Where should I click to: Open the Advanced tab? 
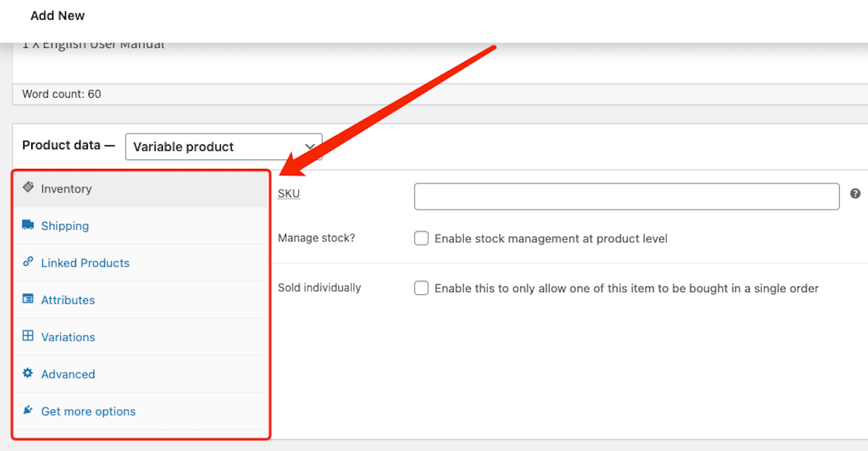(141, 374)
